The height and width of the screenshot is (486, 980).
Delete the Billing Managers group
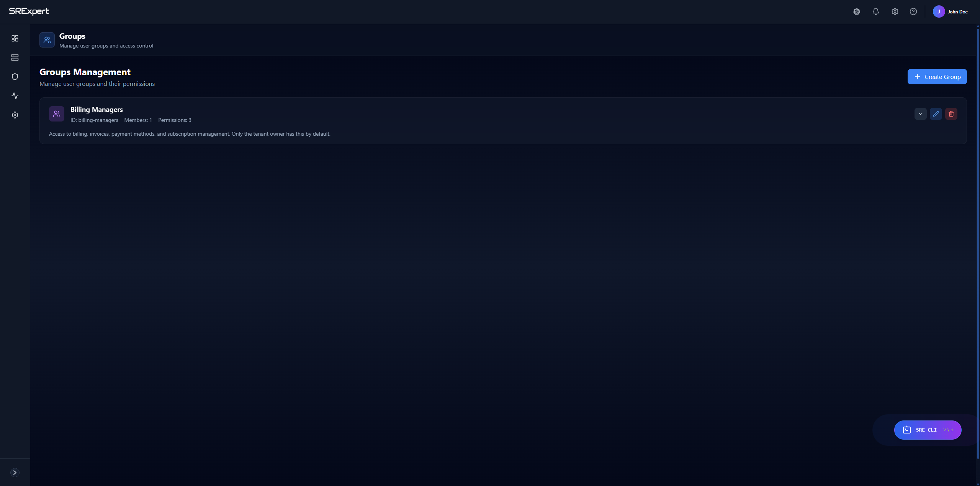[x=951, y=114]
